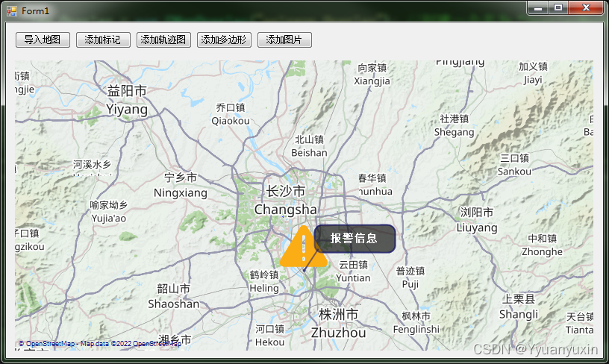Click the 喻家坳乡 Yujia'ao map label
This screenshot has width=609, height=364.
tap(109, 212)
